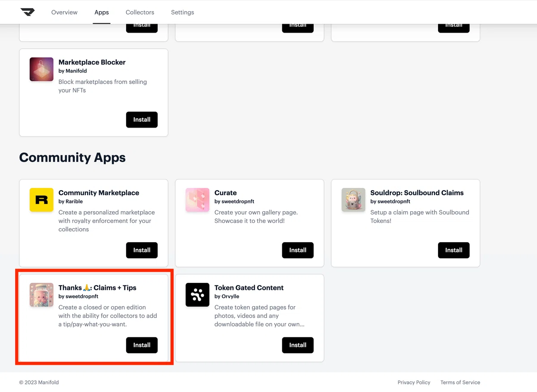
Task: Click the Souldrop: Soulbound Claims title
Action: coord(417,193)
